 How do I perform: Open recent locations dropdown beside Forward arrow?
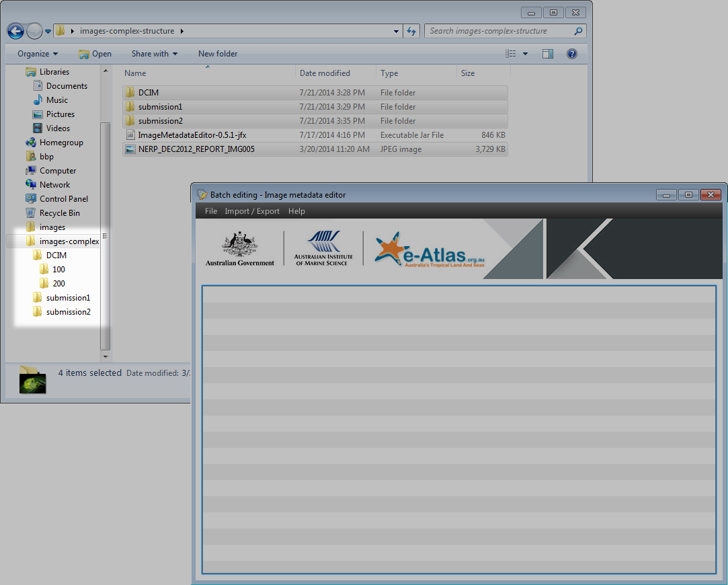[x=48, y=32]
